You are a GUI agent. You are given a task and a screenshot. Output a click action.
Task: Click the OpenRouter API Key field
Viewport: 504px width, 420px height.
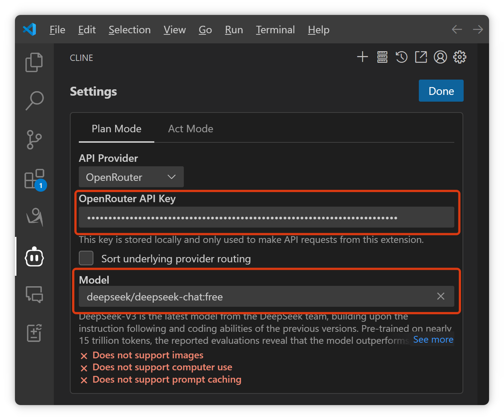266,217
